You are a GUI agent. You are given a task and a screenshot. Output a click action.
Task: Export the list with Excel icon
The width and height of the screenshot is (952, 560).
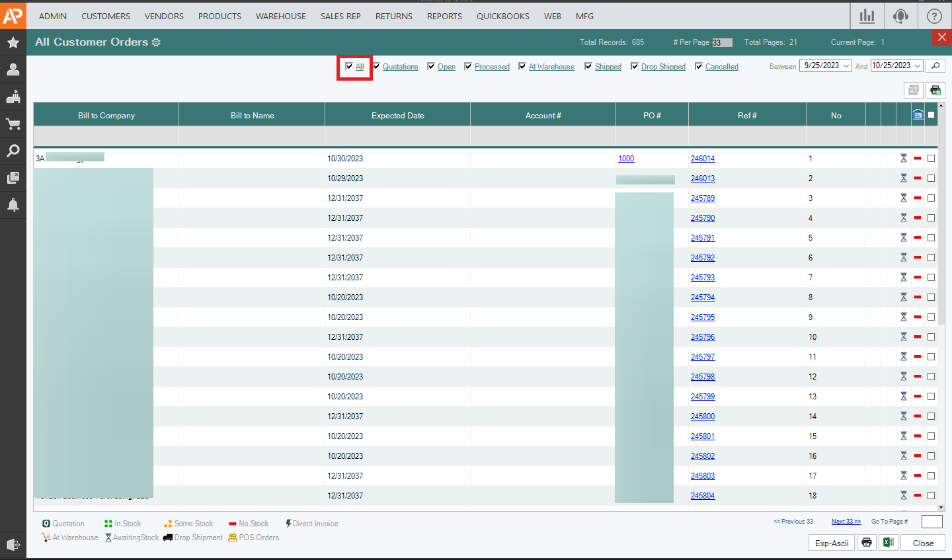(888, 543)
